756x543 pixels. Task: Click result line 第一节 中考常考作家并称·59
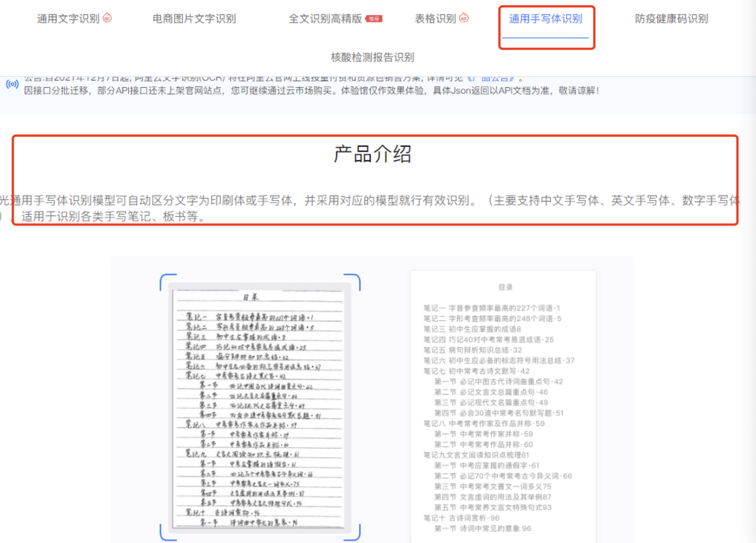pos(483,434)
